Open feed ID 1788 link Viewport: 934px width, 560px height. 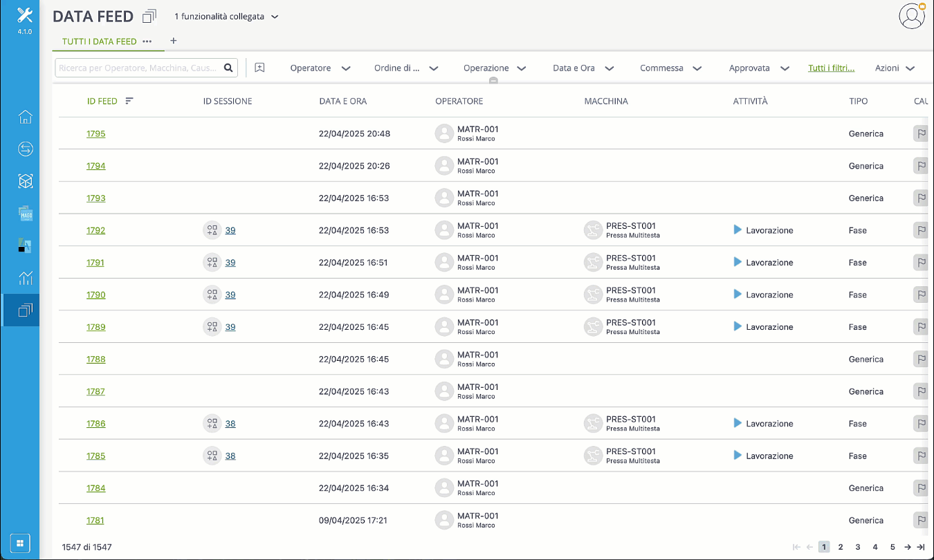(x=96, y=360)
